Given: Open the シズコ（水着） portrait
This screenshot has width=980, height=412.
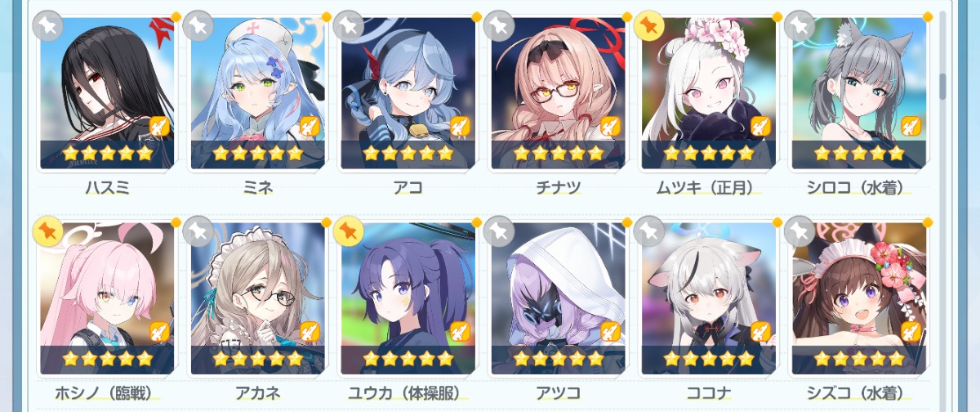Looking at the screenshot, I should [859, 298].
